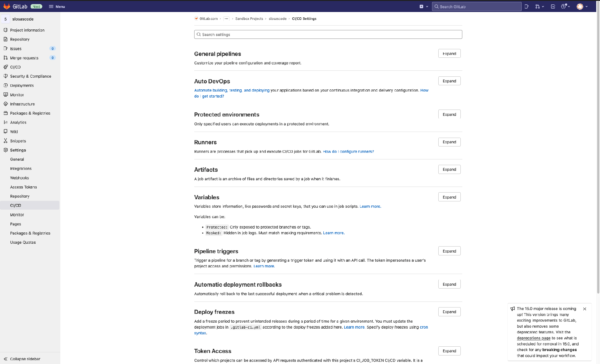Open the issues icon in top navigation bar
This screenshot has width=600, height=364.
click(526, 6)
